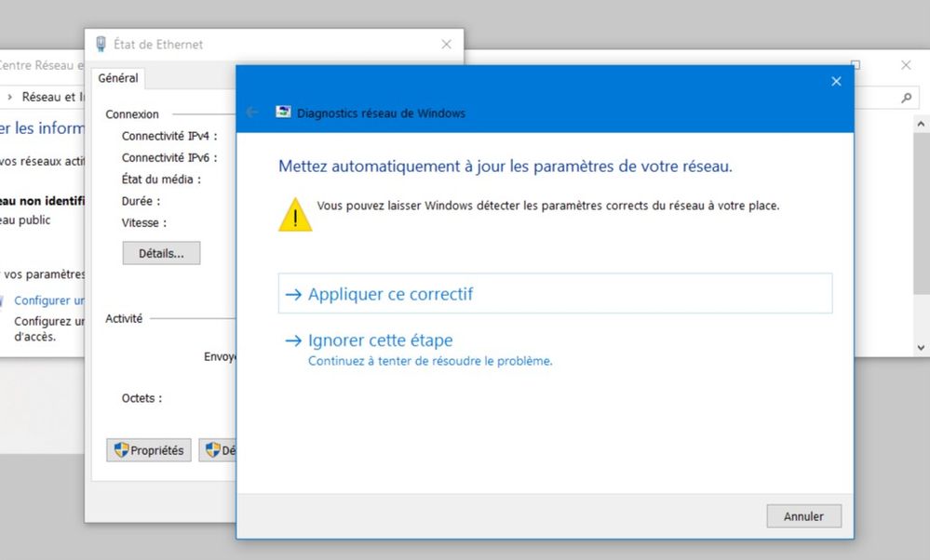This screenshot has height=560, width=930.
Task: Open the 'Configurer u' link in Centre Réseau
Action: pyautogui.click(x=49, y=300)
